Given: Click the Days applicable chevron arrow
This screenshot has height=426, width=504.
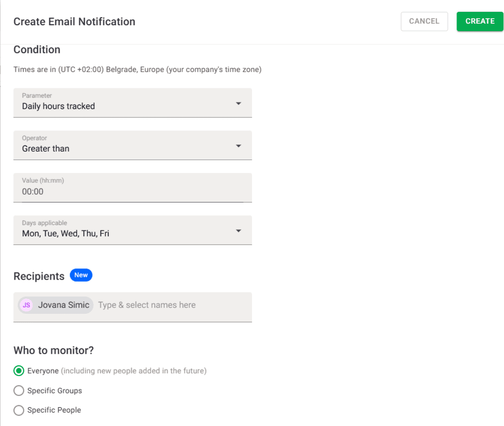Looking at the screenshot, I should 239,230.
